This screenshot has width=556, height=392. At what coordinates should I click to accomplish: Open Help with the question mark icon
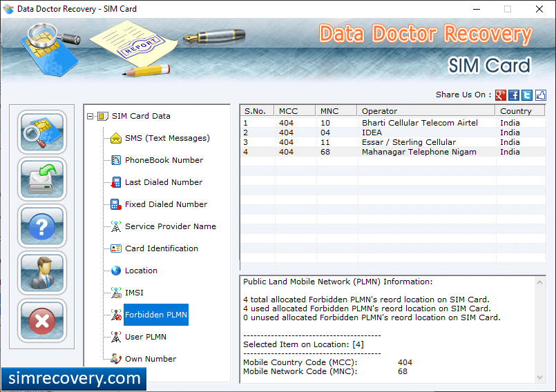pos(42,226)
